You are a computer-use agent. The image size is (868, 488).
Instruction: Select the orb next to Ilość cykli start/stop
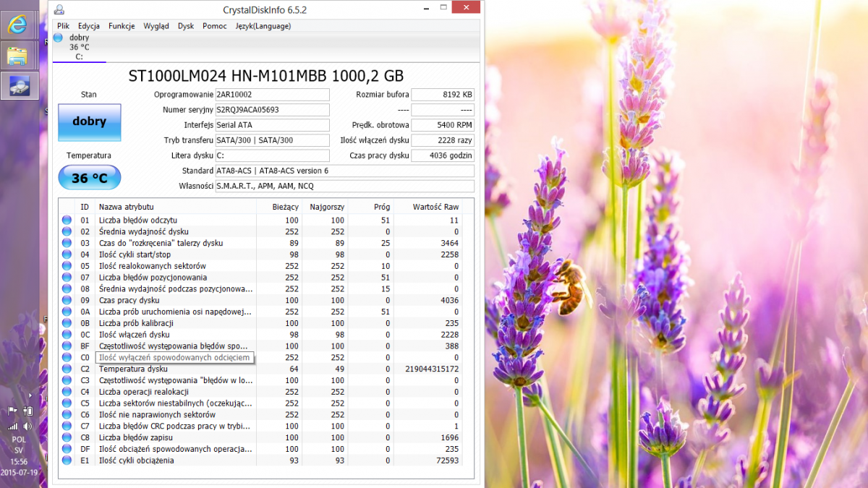click(x=67, y=254)
